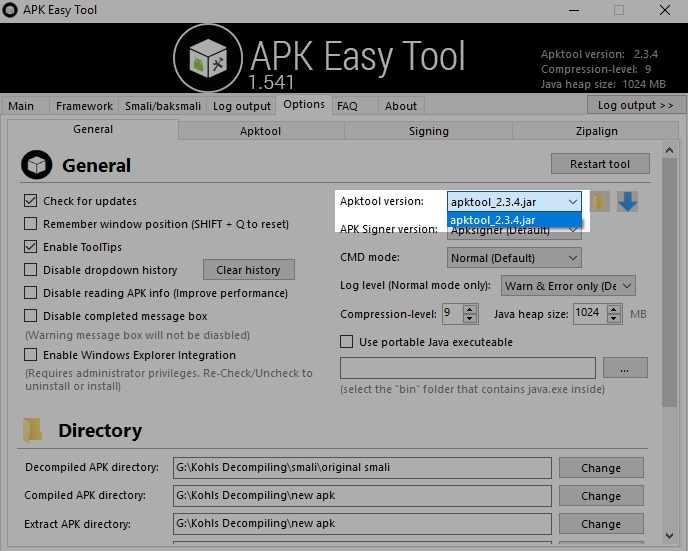
Task: Click the blue download arrow icon
Action: coord(627,202)
